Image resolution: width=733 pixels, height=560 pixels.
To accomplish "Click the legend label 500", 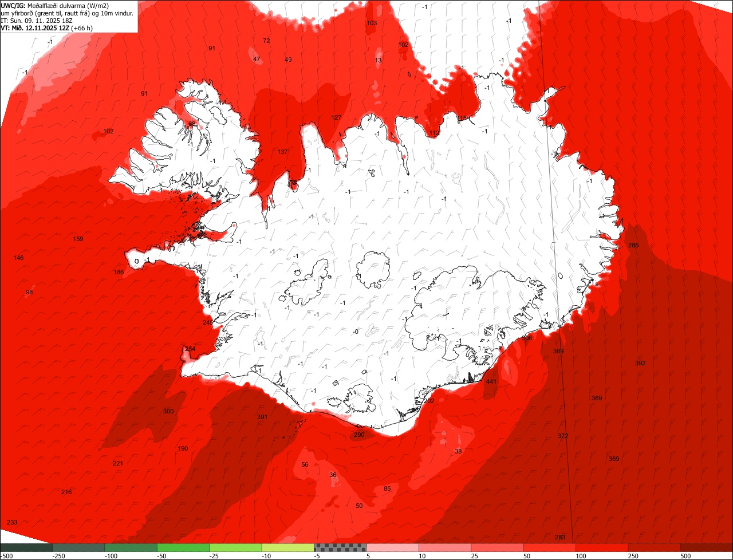I will coord(686,556).
